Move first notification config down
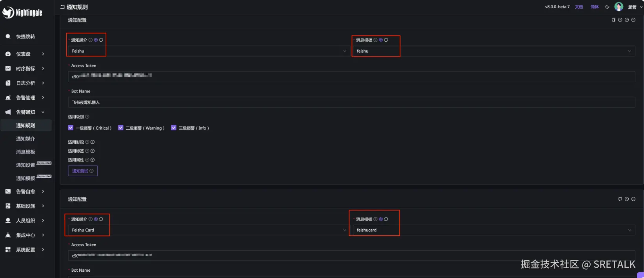644x278 pixels. [627, 20]
